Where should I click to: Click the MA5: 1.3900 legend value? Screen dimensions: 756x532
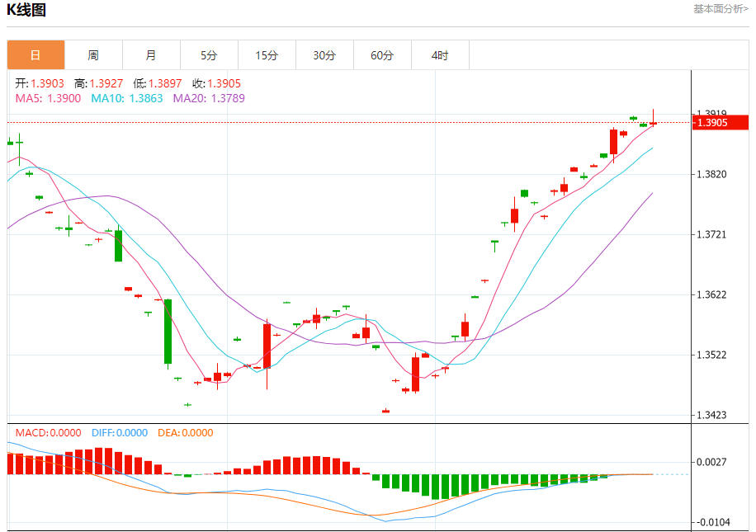[48, 98]
